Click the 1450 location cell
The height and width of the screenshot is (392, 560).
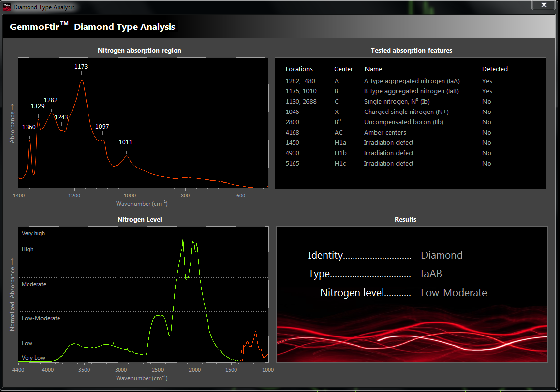pyautogui.click(x=292, y=142)
